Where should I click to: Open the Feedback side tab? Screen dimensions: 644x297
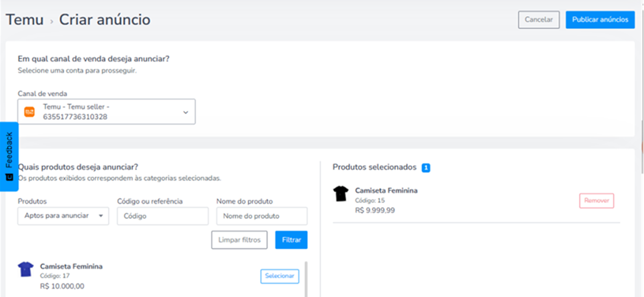(9, 156)
